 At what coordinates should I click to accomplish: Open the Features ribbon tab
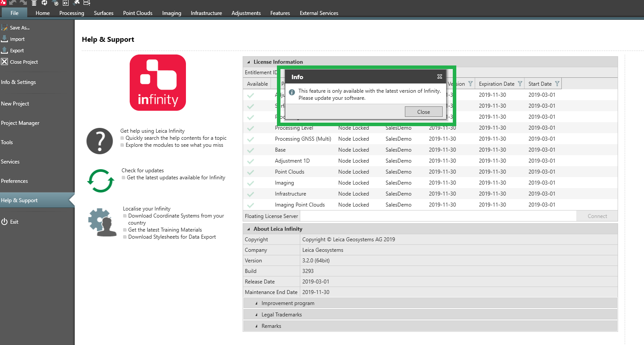coord(280,13)
